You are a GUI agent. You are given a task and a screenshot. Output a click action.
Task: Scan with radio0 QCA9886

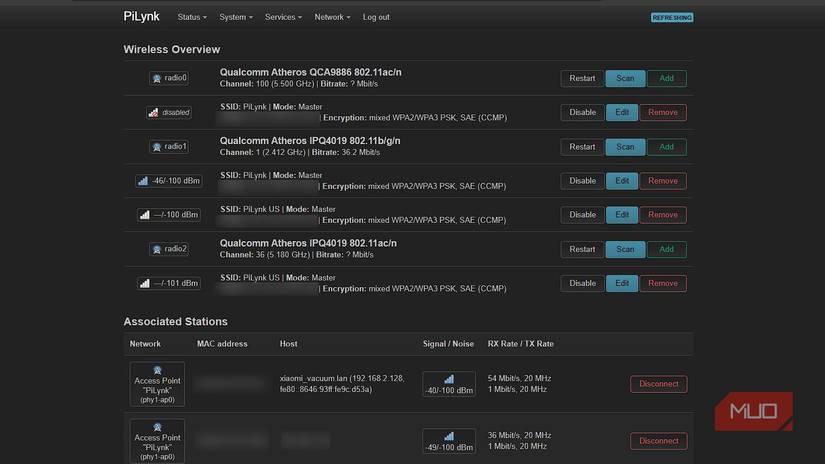[x=625, y=78]
